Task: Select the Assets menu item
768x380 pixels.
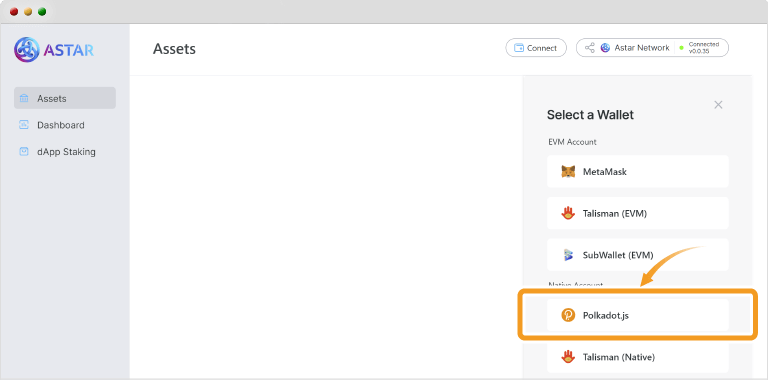Action: click(x=65, y=98)
